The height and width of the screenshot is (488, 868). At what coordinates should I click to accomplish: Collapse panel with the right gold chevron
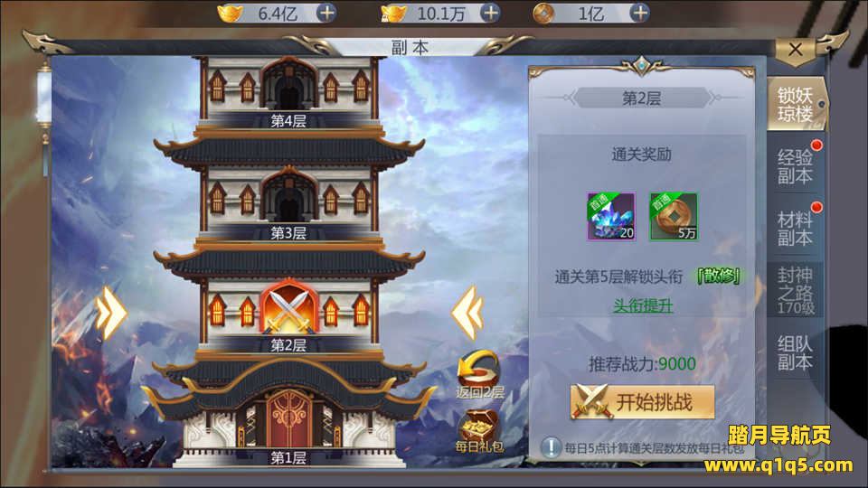click(x=467, y=313)
